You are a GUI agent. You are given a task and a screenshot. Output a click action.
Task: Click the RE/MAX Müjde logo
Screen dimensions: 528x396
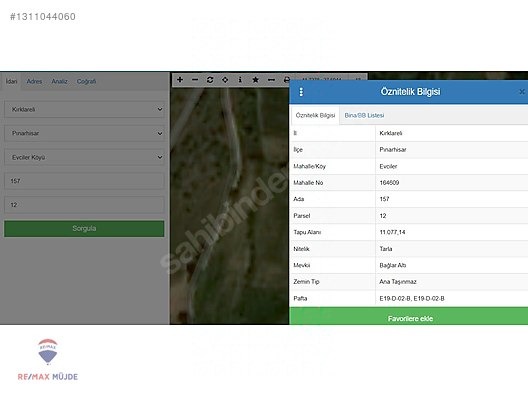[x=47, y=360]
